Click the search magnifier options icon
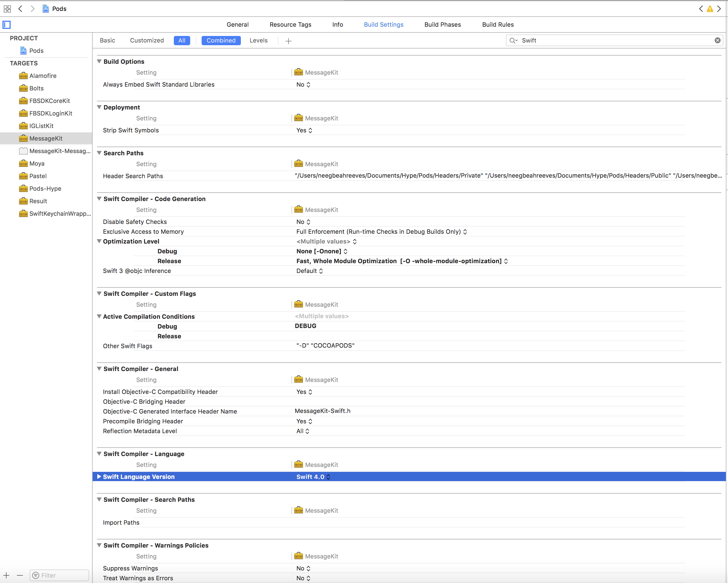 [x=514, y=41]
